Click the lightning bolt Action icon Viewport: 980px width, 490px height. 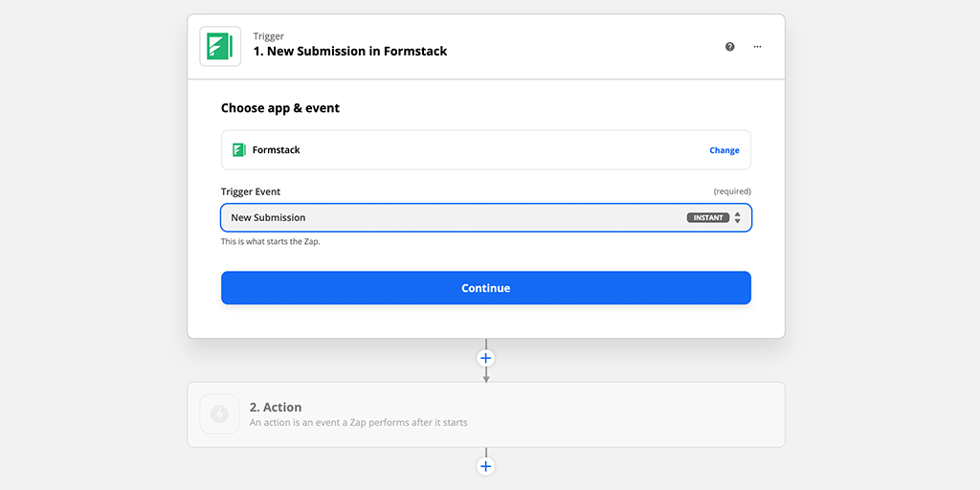click(x=219, y=413)
